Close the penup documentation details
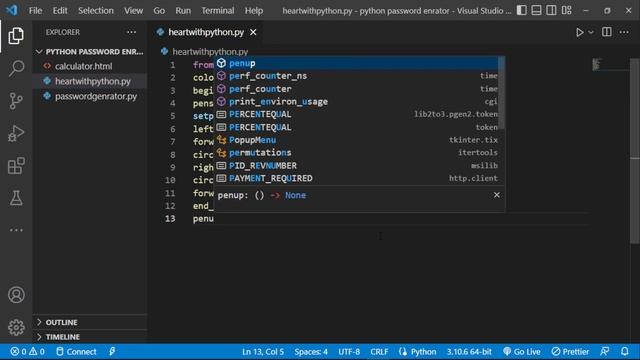This screenshot has height=360, width=640. [497, 195]
